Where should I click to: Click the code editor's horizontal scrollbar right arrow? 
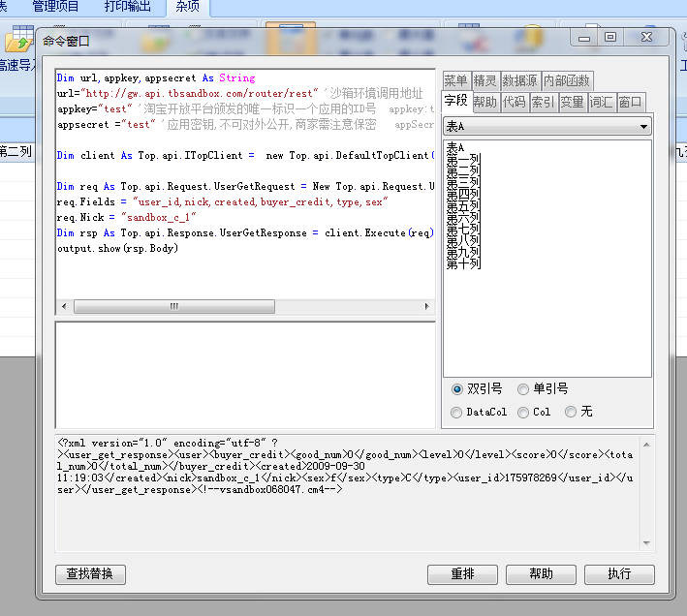(427, 306)
